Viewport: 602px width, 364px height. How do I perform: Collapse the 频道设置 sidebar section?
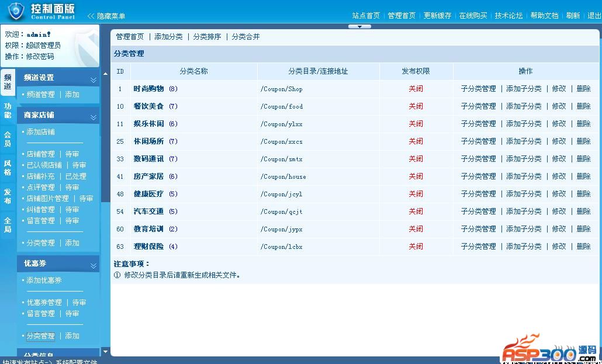coord(93,80)
